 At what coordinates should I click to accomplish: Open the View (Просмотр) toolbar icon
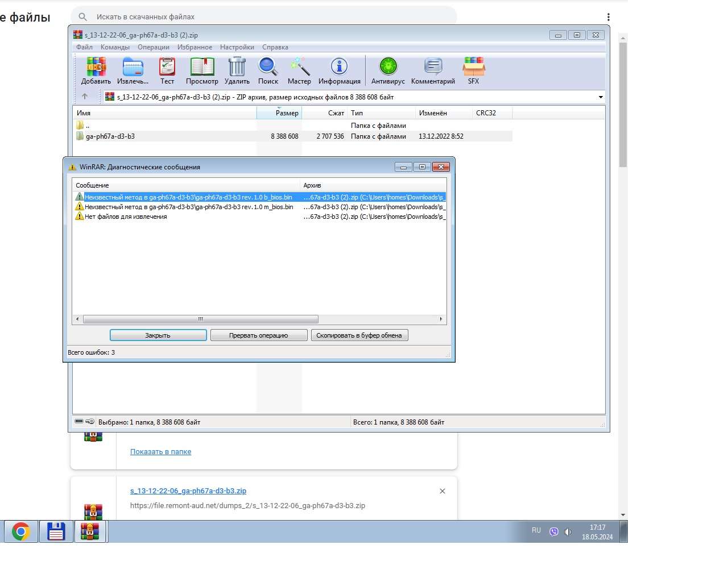(x=202, y=67)
